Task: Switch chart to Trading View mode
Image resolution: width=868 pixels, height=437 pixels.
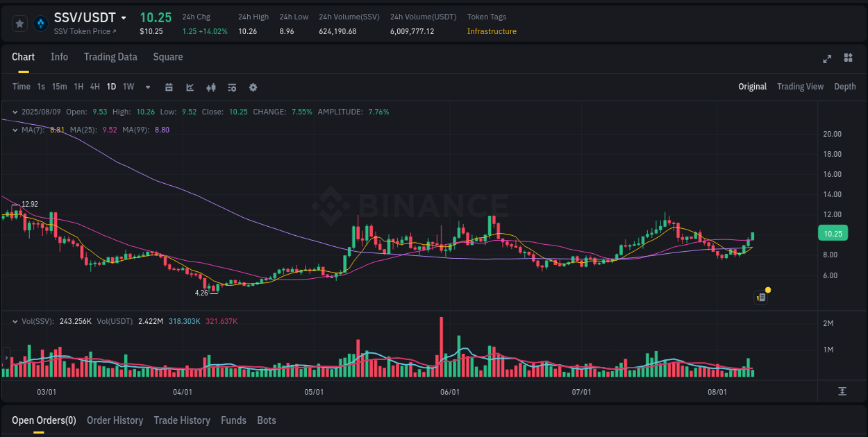Action: [x=800, y=87]
